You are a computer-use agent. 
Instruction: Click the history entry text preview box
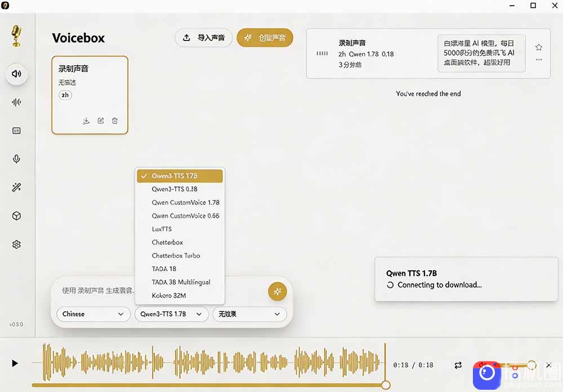(481, 53)
